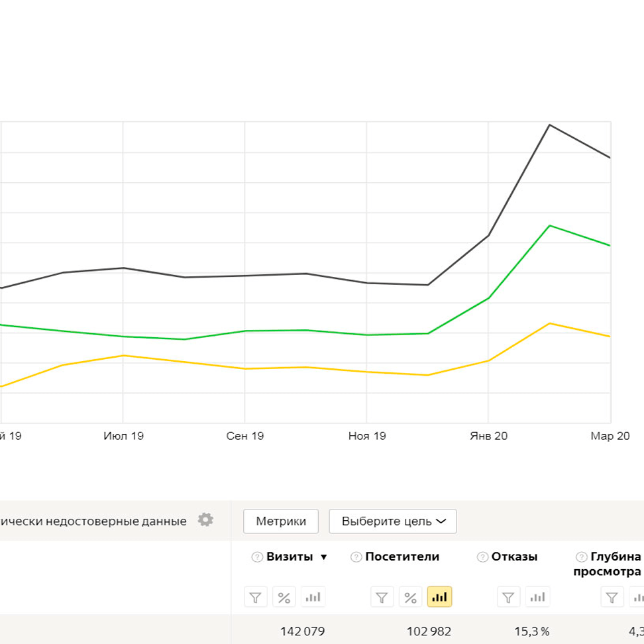Screen dimensions: 644x644
Task: Open help icon next to Визиты
Action: point(257,557)
